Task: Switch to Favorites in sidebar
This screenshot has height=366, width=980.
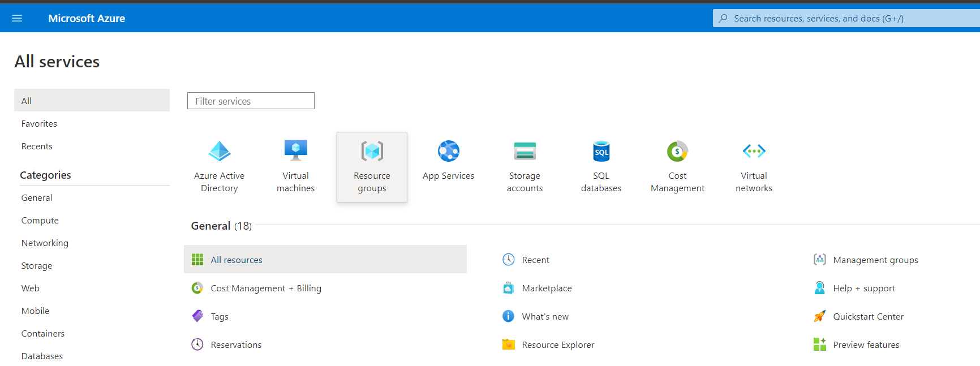Action: pyautogui.click(x=39, y=123)
